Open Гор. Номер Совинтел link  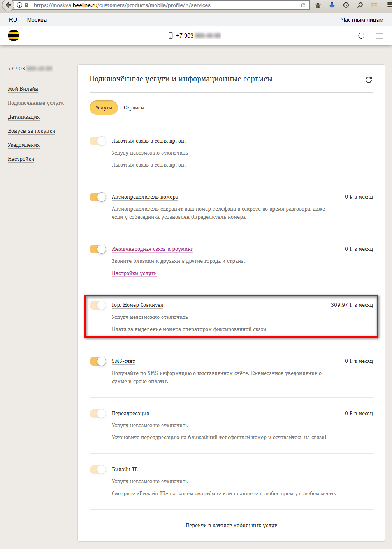point(137,305)
